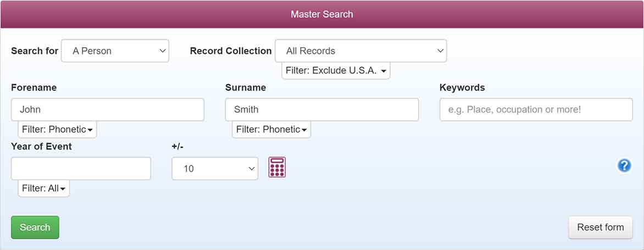
Task: Click the Search for label
Action: point(35,51)
